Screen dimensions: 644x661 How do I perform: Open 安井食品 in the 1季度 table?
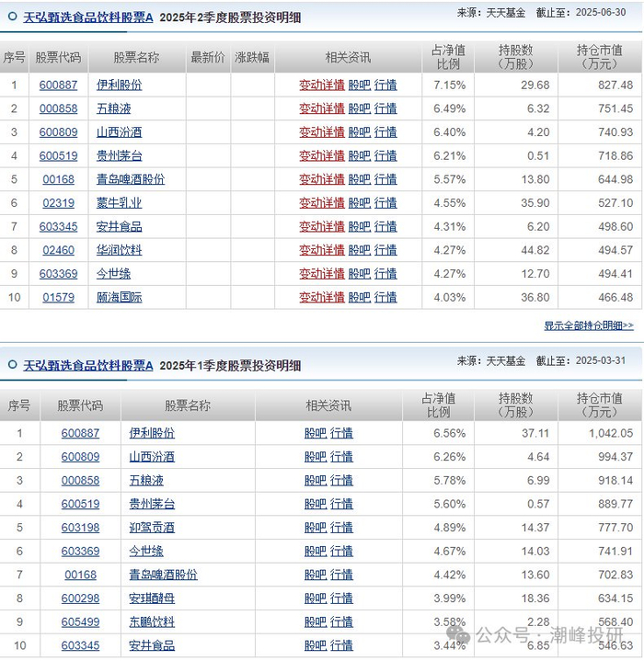(x=152, y=645)
